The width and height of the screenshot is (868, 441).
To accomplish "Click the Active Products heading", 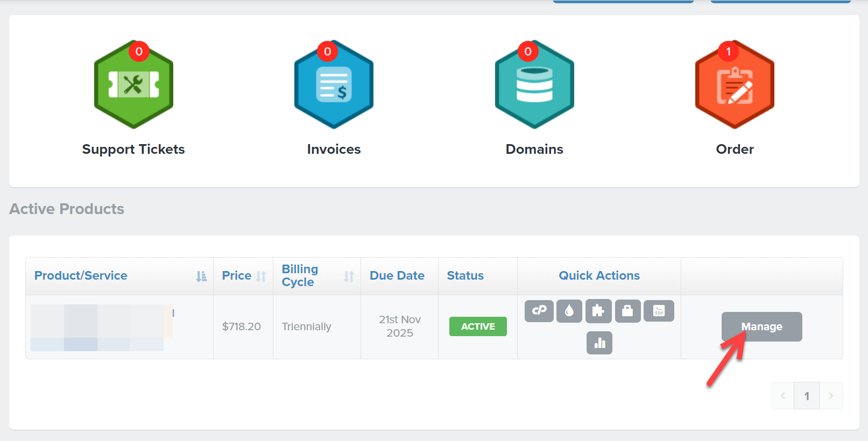I will pyautogui.click(x=67, y=209).
